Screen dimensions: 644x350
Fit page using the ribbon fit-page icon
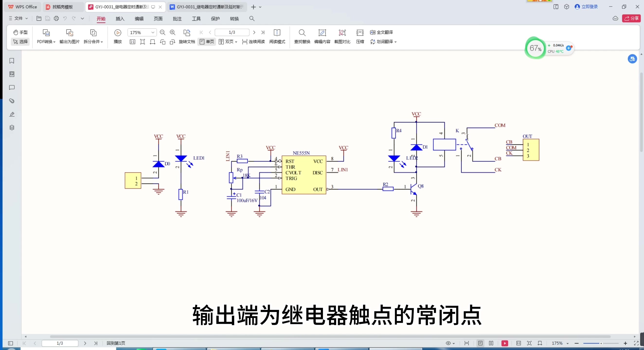(143, 42)
